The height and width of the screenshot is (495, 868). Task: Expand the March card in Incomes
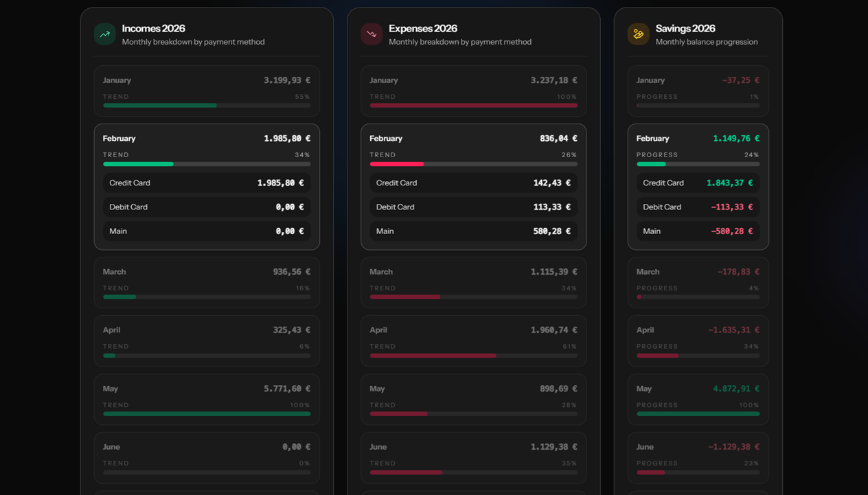click(207, 283)
